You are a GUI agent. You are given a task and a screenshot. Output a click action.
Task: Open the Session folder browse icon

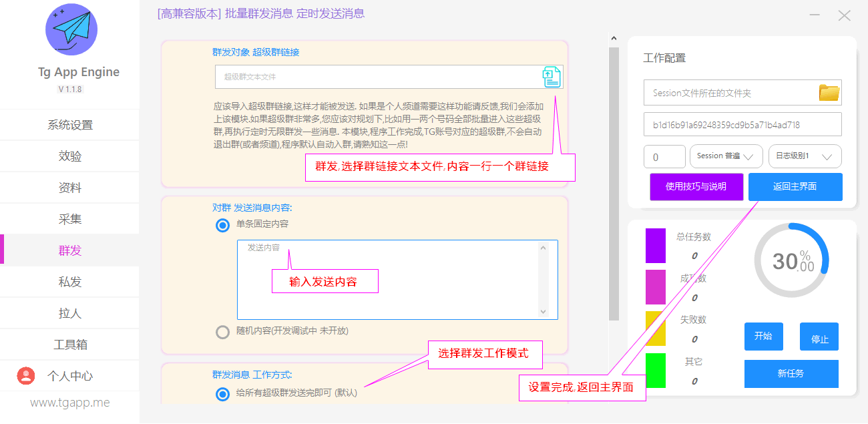click(x=829, y=93)
